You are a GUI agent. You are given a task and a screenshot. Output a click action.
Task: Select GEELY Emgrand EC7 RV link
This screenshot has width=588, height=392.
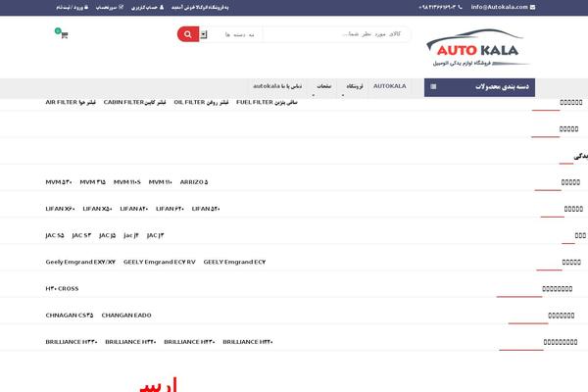point(160,262)
